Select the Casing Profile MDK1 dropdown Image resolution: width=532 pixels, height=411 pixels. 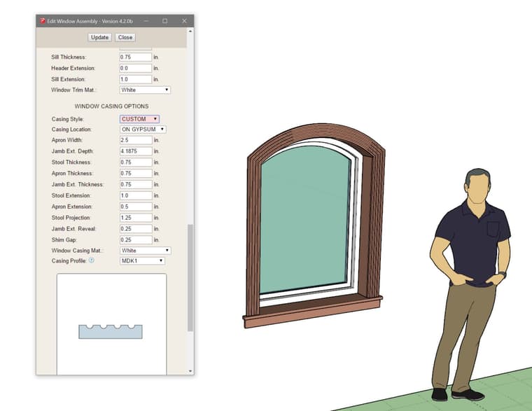(x=142, y=260)
